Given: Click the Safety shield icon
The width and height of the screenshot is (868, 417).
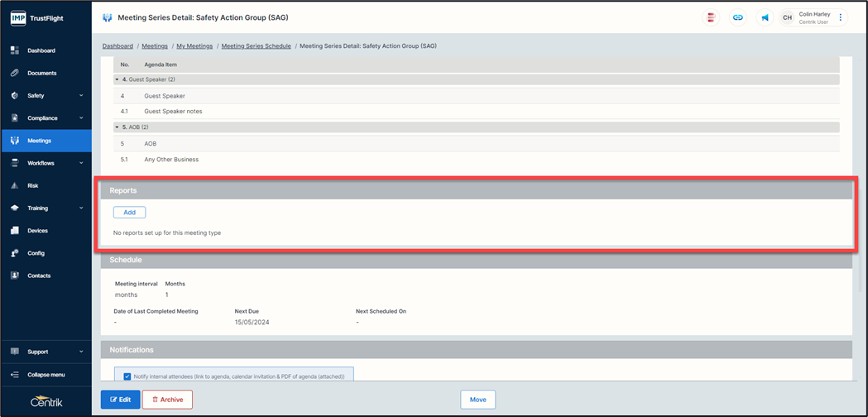Looking at the screenshot, I should tap(15, 96).
